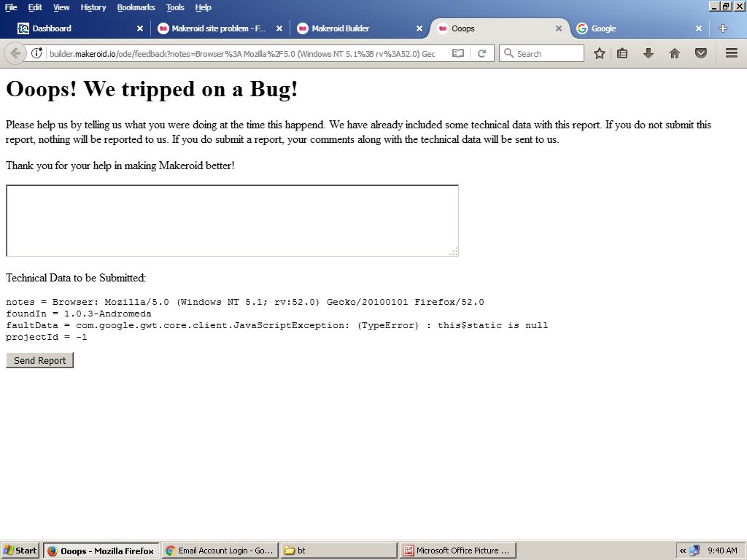Save page to Pocket icon

[701, 53]
